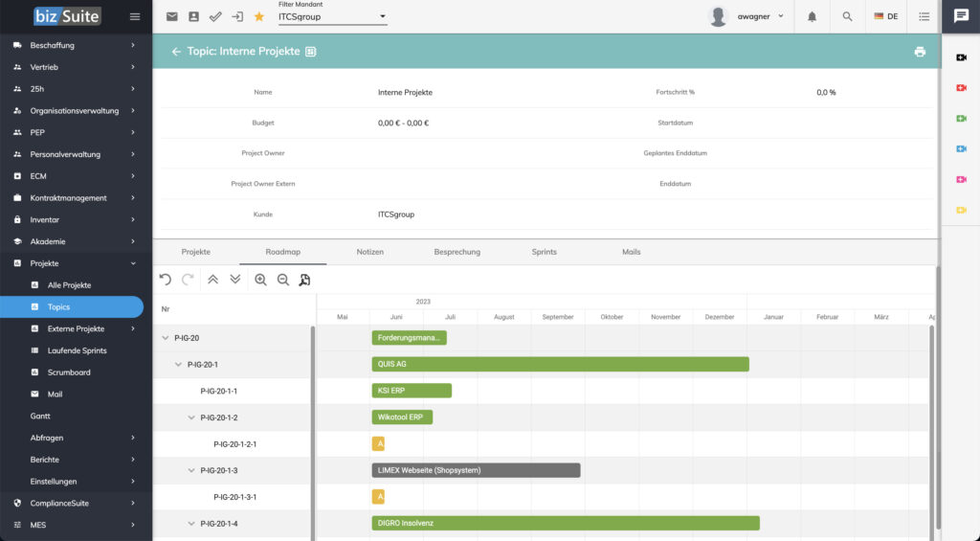Print the topic with the printer icon

click(x=920, y=52)
